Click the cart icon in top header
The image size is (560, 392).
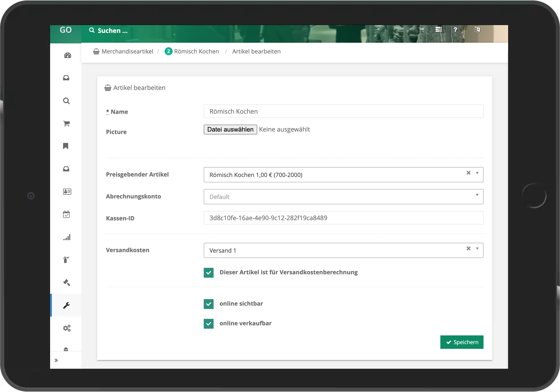click(x=421, y=30)
